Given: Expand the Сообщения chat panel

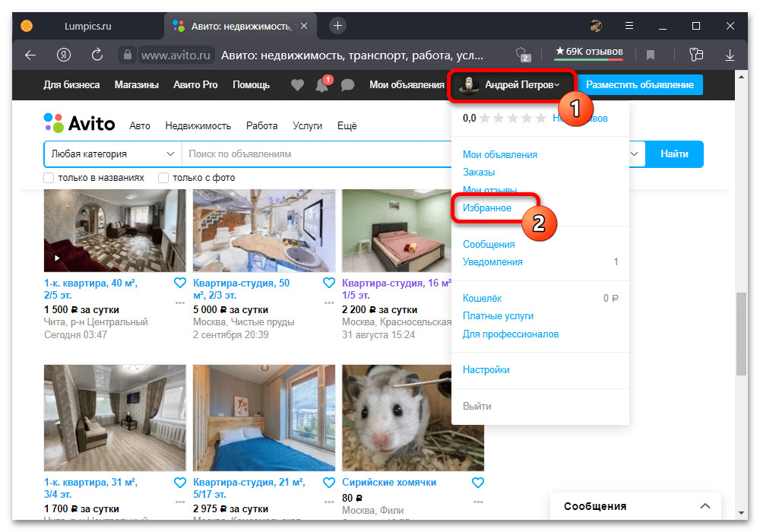Looking at the screenshot, I should point(705,506).
